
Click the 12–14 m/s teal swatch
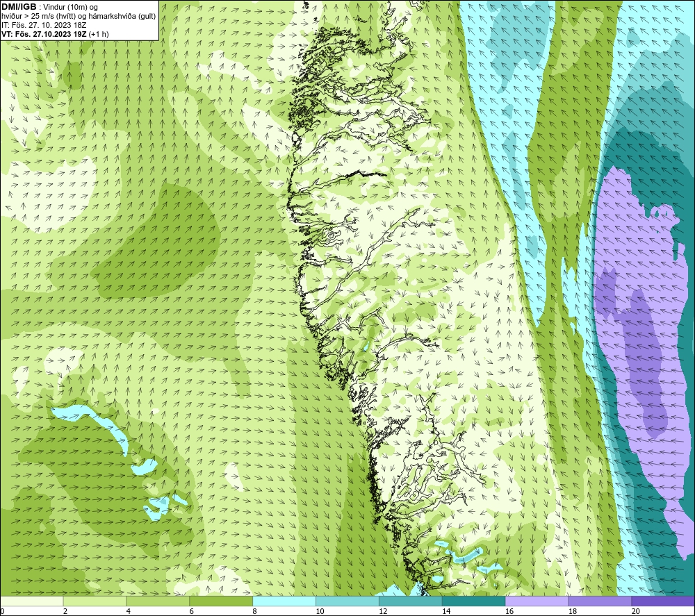pos(411,601)
